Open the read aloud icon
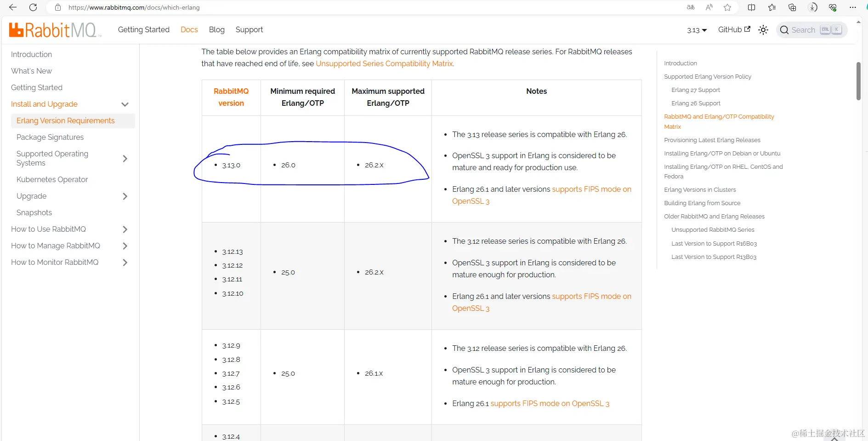Viewport: 868px width, 441px height. (709, 7)
